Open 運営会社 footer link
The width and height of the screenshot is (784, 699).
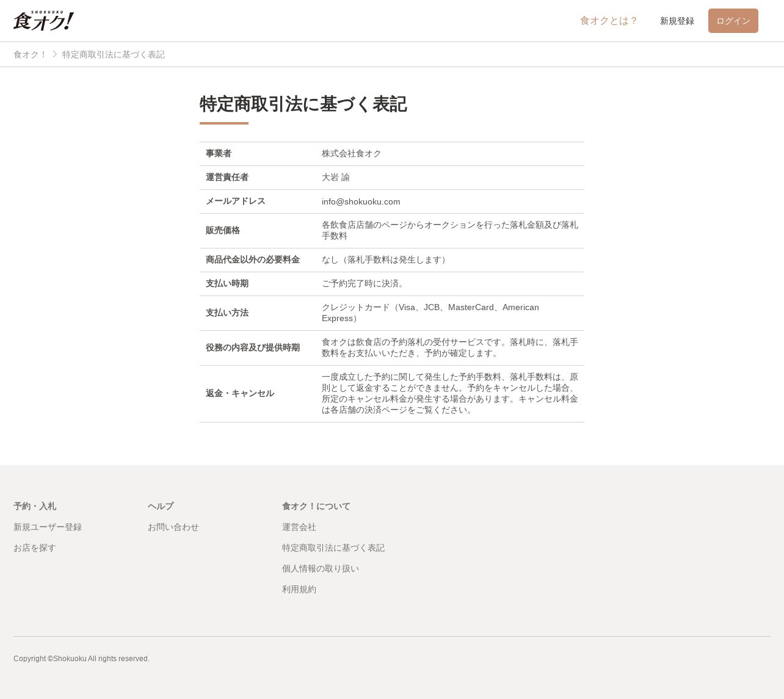click(299, 527)
